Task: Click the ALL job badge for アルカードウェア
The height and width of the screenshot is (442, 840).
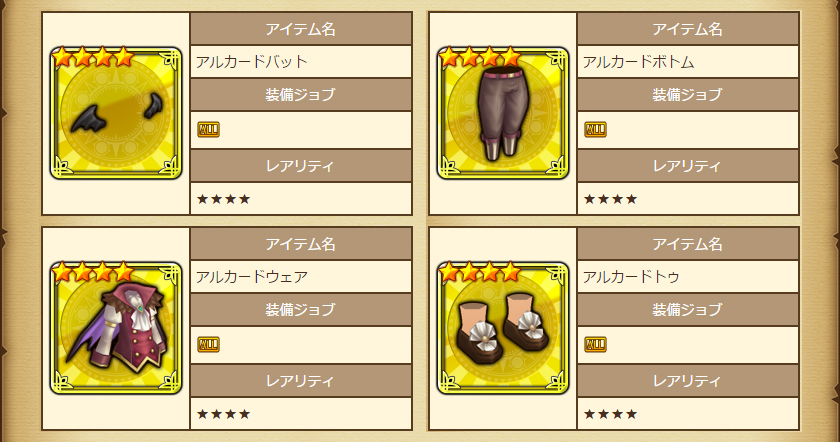Action: pos(208,344)
